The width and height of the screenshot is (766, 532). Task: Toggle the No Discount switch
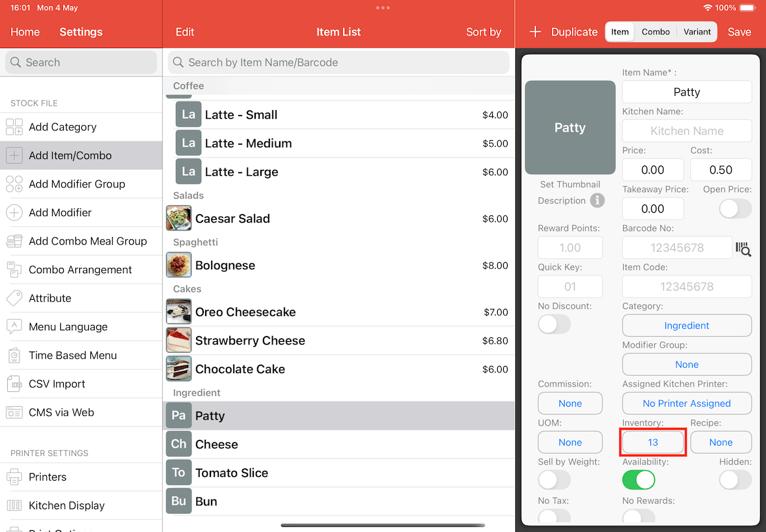click(554, 324)
